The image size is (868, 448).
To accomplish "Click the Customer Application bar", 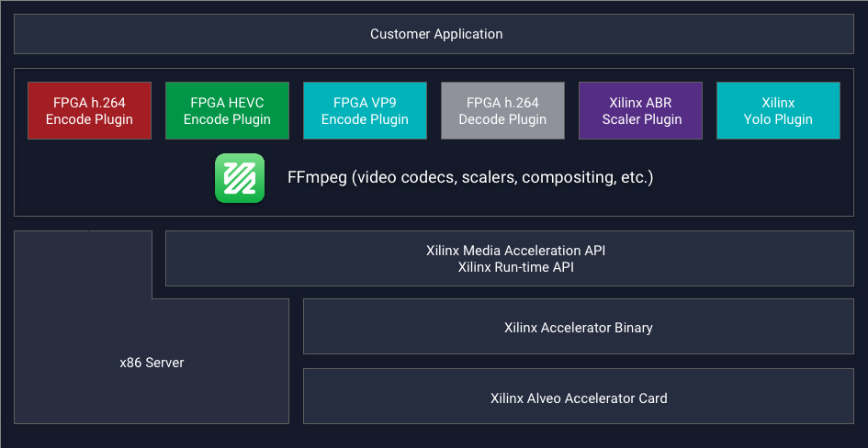I will (436, 34).
